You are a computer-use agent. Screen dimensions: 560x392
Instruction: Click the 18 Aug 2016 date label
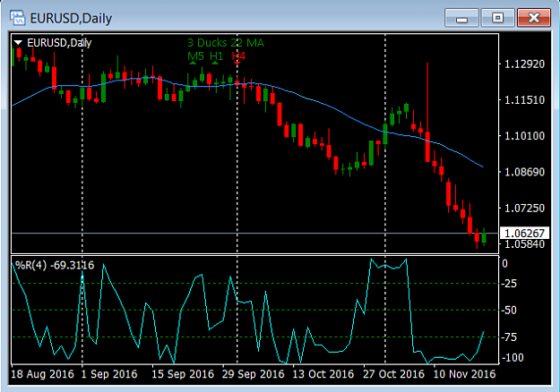[x=42, y=374]
